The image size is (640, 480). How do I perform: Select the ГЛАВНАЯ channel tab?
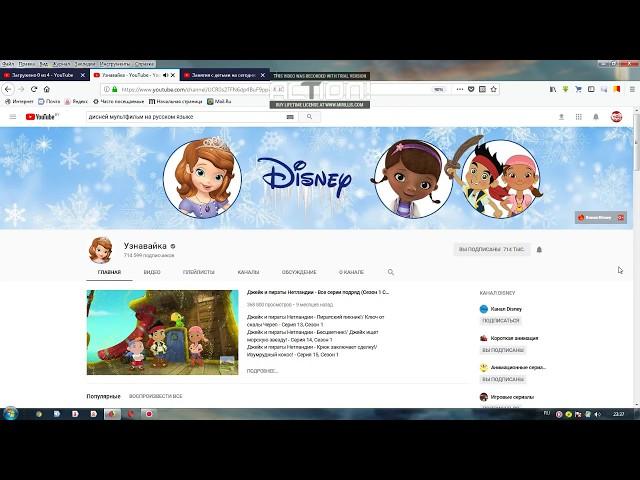[x=109, y=272]
